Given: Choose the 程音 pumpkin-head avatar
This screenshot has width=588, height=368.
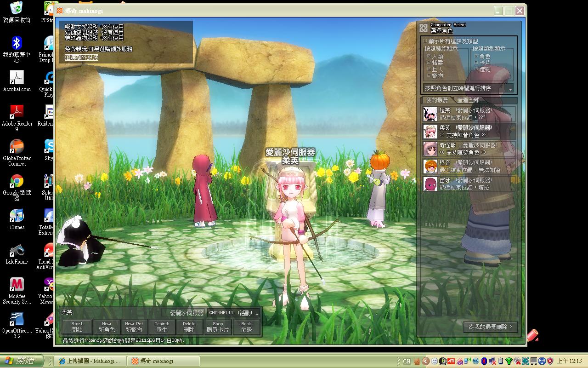Looking at the screenshot, I should click(430, 167).
